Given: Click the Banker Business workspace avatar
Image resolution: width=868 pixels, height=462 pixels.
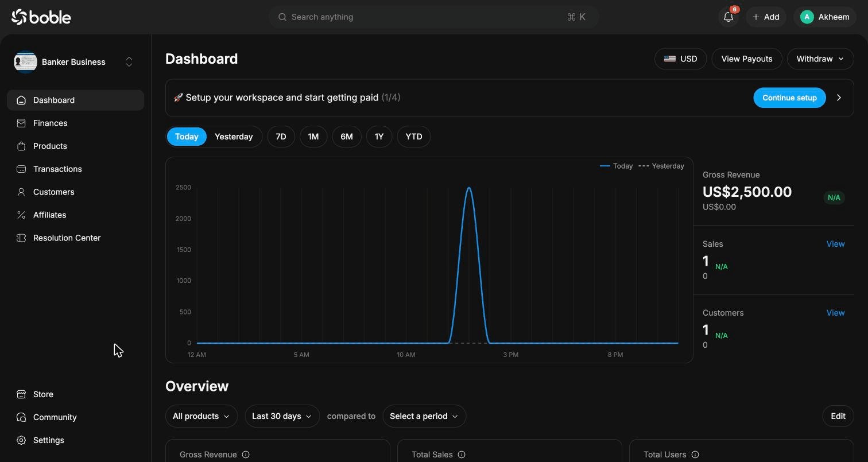Looking at the screenshot, I should [26, 62].
